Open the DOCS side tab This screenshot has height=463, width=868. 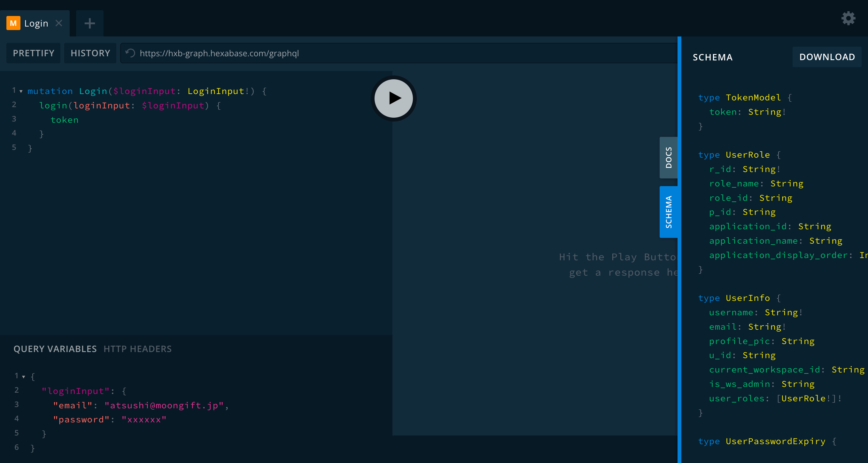click(x=668, y=158)
